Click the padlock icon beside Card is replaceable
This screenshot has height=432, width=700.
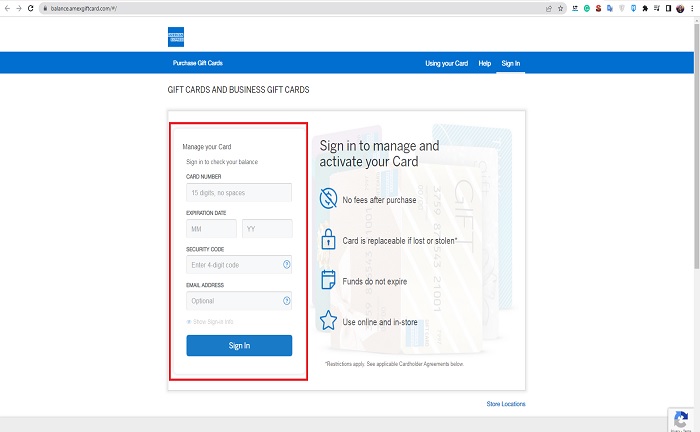[328, 239]
